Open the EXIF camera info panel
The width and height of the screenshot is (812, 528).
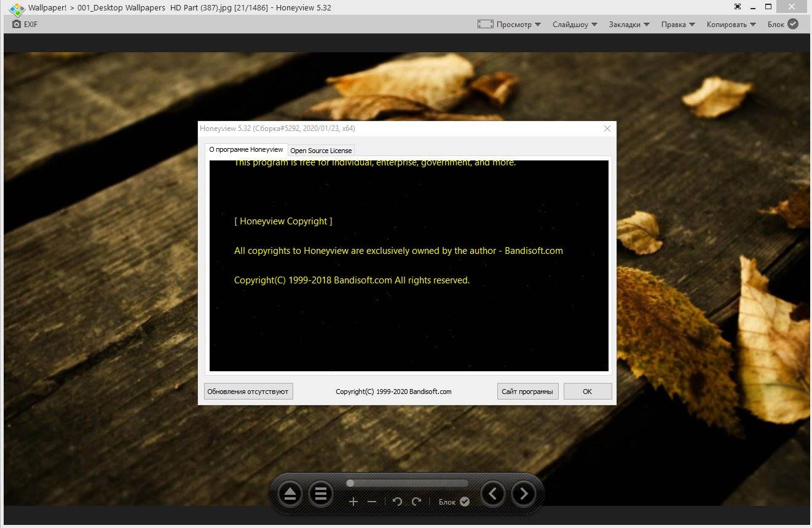tap(25, 25)
